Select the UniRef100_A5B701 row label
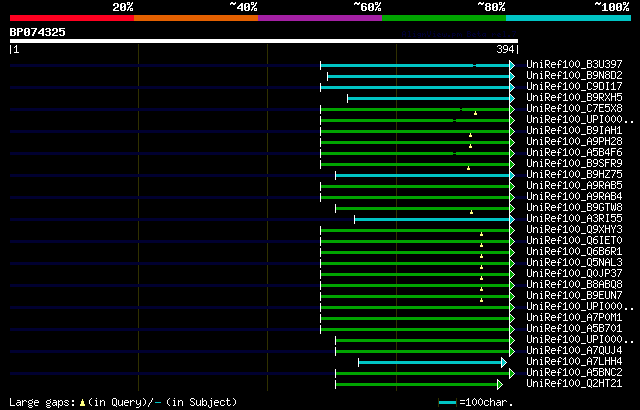Viewport: 640px width, 410px height. click(574, 329)
